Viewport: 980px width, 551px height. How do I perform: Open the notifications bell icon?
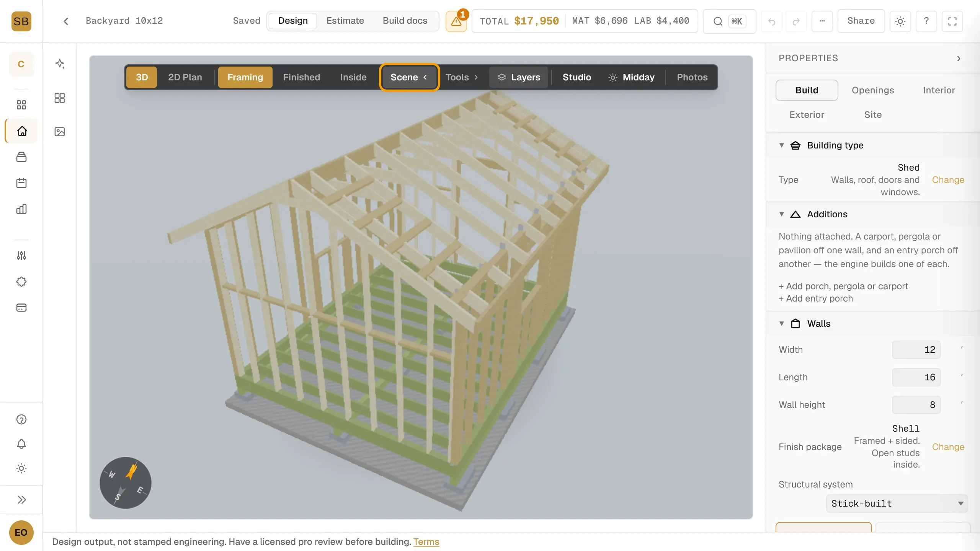coord(21,444)
